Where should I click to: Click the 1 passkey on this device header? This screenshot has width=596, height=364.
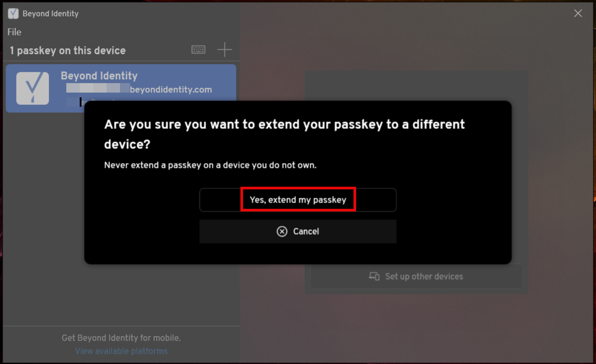[68, 50]
